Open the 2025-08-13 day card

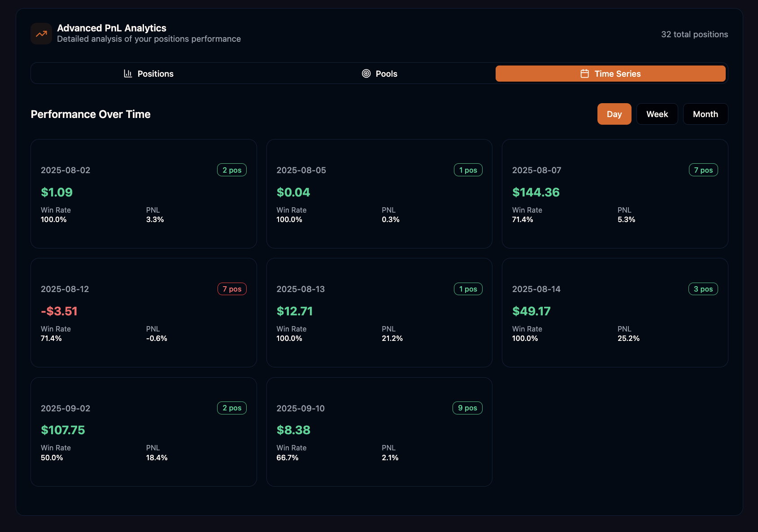379,313
